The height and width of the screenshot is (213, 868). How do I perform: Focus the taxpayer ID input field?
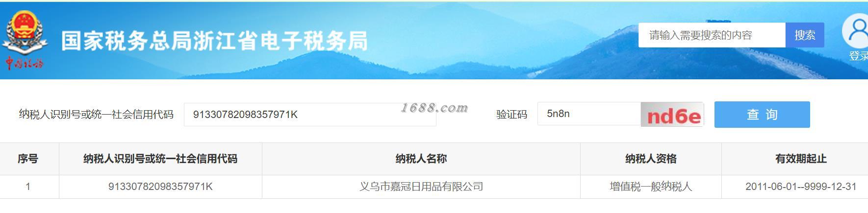tap(310, 115)
